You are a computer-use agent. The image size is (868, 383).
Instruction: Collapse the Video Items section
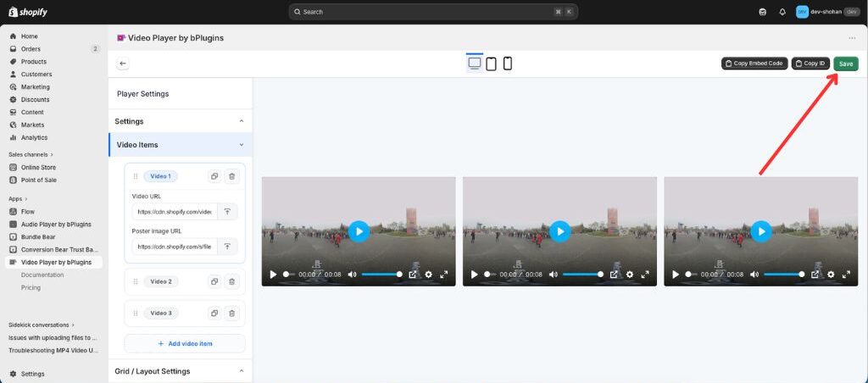click(x=242, y=145)
